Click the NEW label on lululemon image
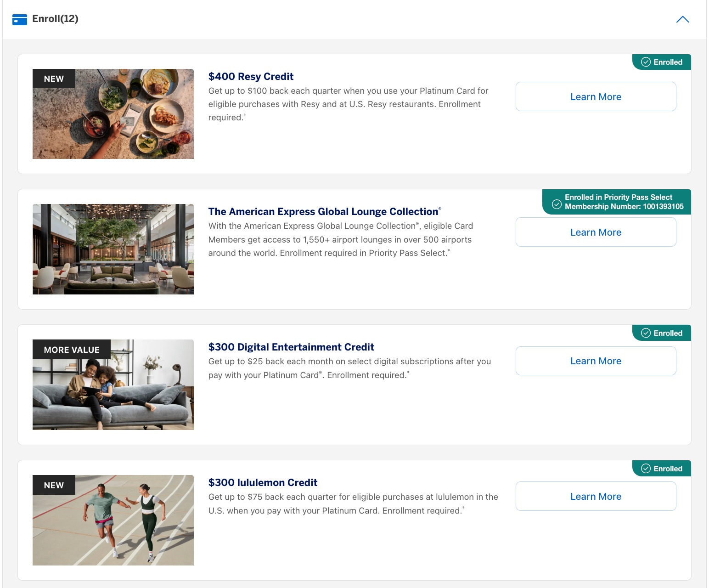 pyautogui.click(x=54, y=485)
